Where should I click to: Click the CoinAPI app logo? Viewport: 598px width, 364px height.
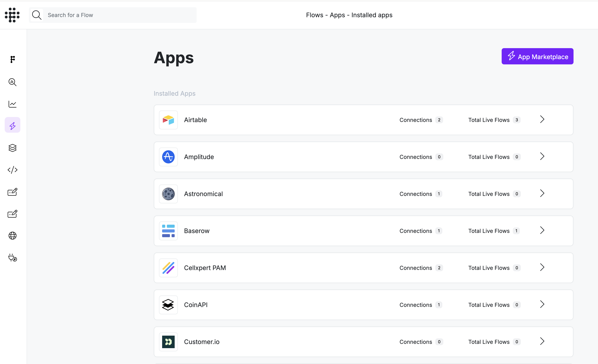tap(168, 305)
